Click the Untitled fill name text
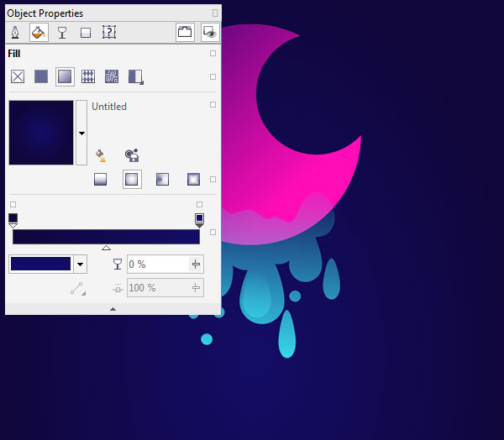 (109, 107)
